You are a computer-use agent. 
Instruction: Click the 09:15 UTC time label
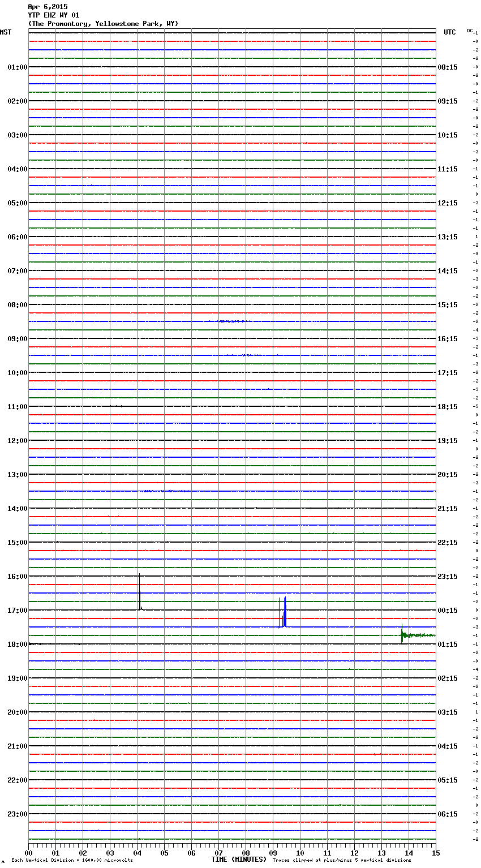pyautogui.click(x=448, y=101)
